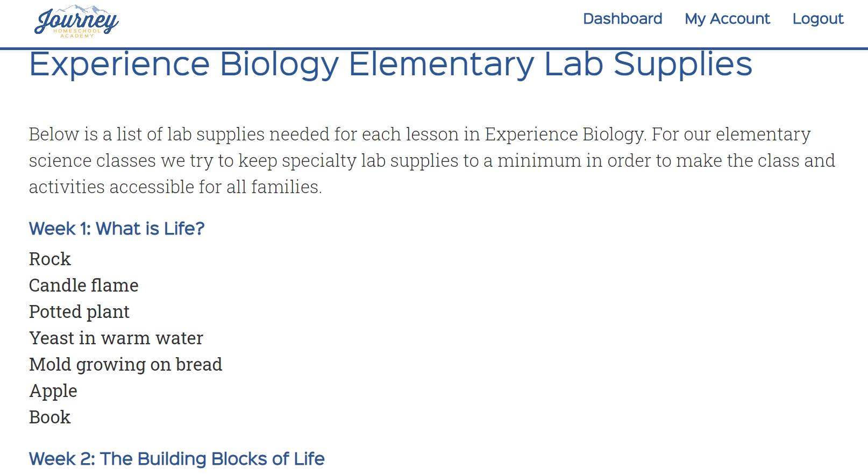Go to My Account
This screenshot has width=868, height=475.
tap(727, 19)
